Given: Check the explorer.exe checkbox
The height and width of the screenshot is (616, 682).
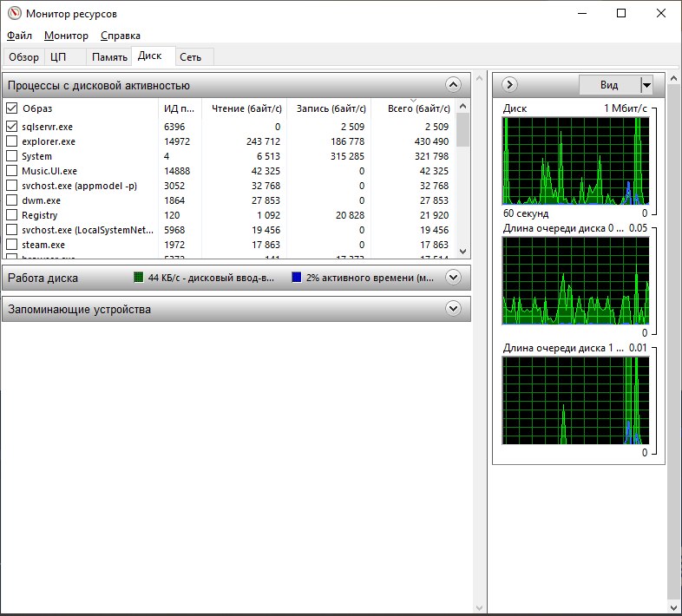Looking at the screenshot, I should pos(12,141).
